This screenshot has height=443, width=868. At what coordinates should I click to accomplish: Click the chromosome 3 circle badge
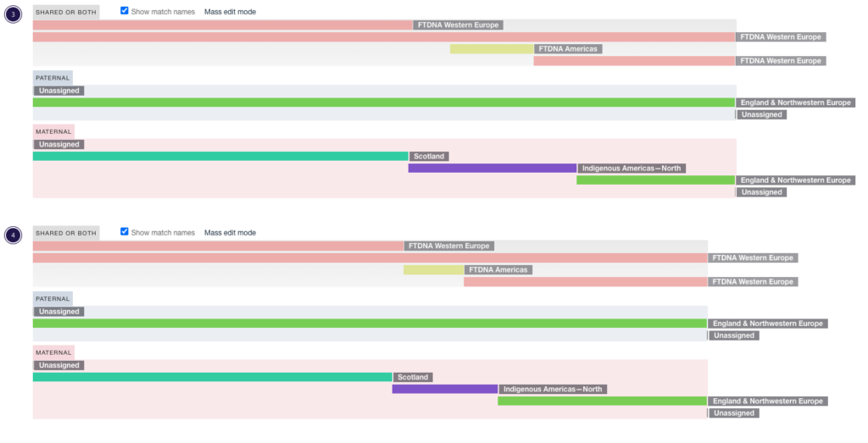pos(14,14)
